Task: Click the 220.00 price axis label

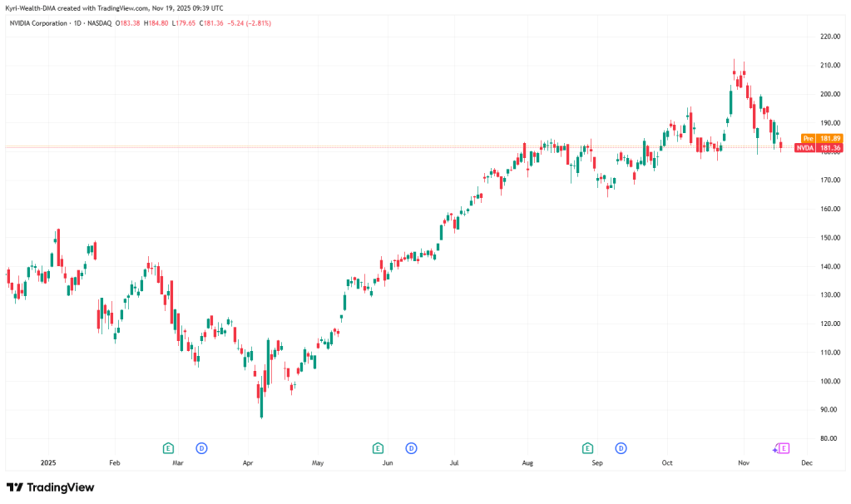Action: point(829,37)
